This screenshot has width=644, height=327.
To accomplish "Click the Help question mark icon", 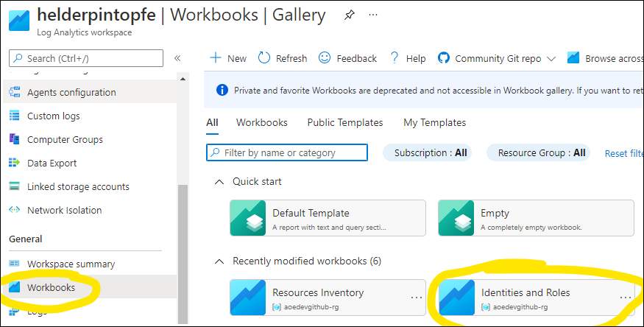I will click(x=394, y=58).
